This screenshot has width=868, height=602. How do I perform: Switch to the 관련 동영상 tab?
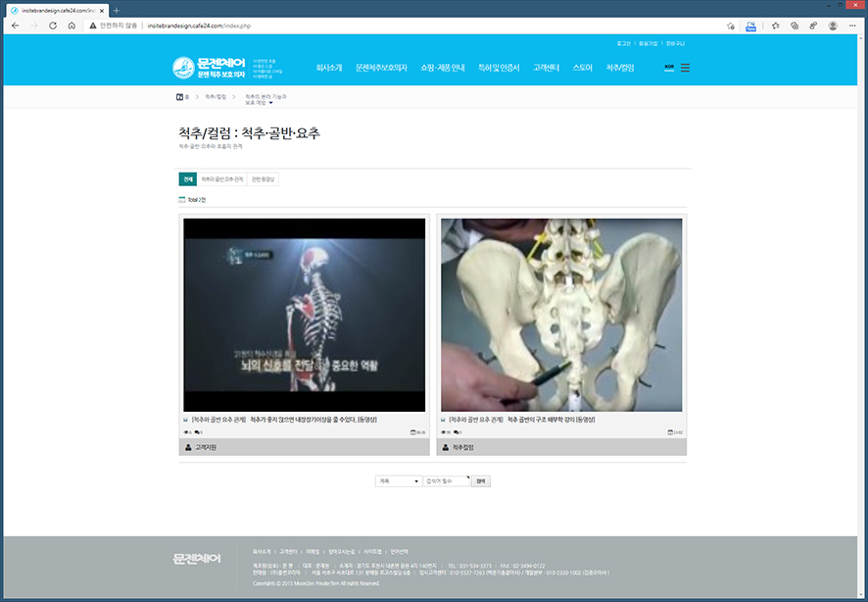coord(264,179)
